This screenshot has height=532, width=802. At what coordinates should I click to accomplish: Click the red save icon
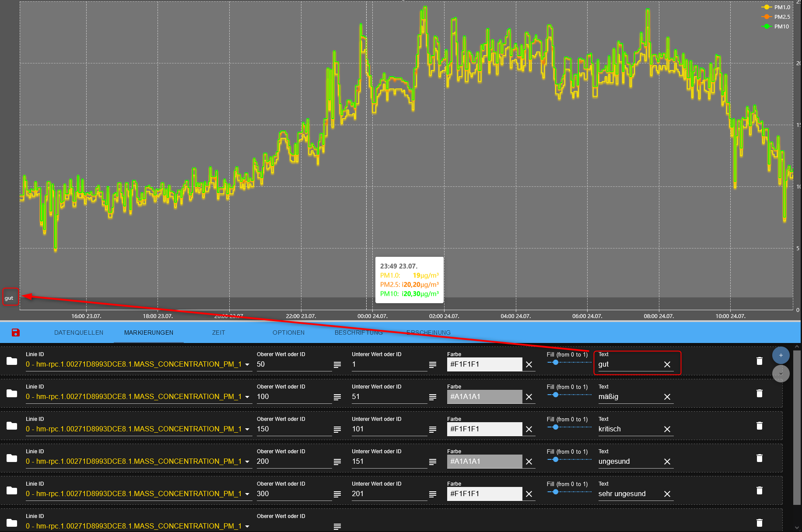tap(16, 332)
